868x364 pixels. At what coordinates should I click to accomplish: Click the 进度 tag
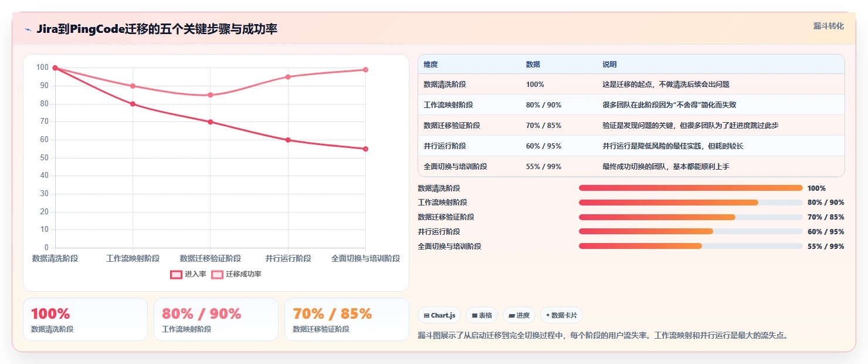[x=519, y=315]
